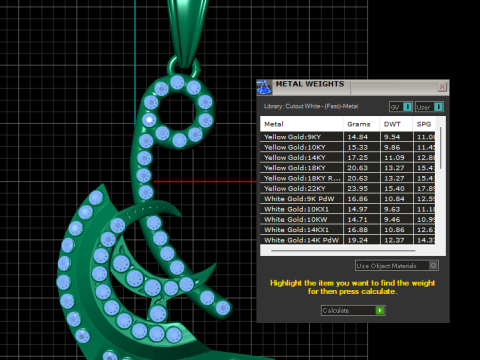The image size is (480, 360).
Task: Toggle the GV switch
Action: (x=401, y=107)
